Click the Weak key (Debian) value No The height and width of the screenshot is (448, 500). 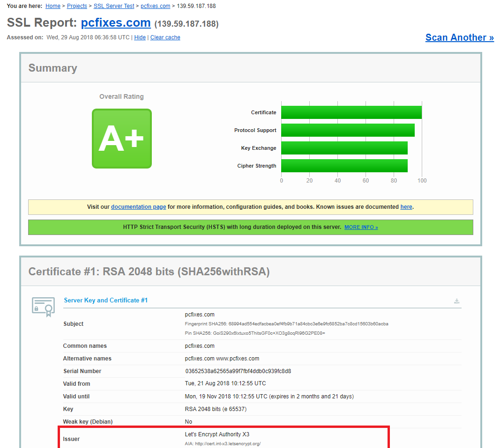[188, 422]
